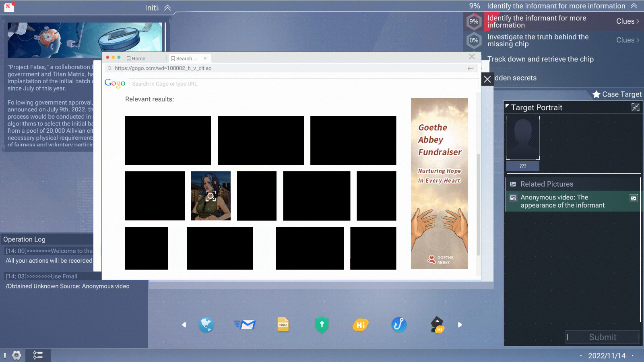Select the blue-haired woman image result
644x362 pixels.
[211, 196]
